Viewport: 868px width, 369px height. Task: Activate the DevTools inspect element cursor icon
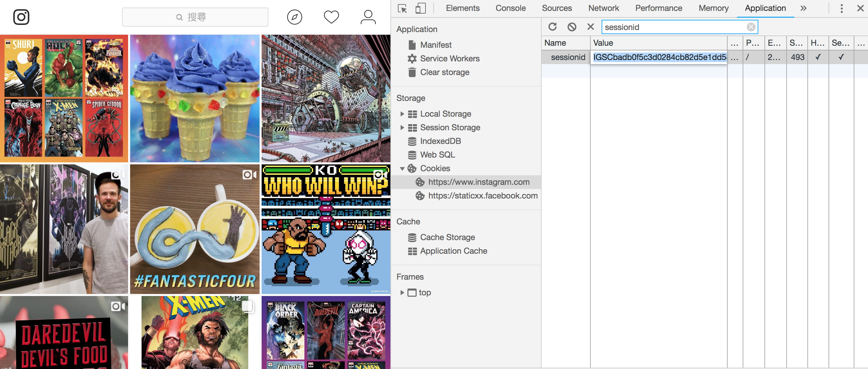pos(402,8)
